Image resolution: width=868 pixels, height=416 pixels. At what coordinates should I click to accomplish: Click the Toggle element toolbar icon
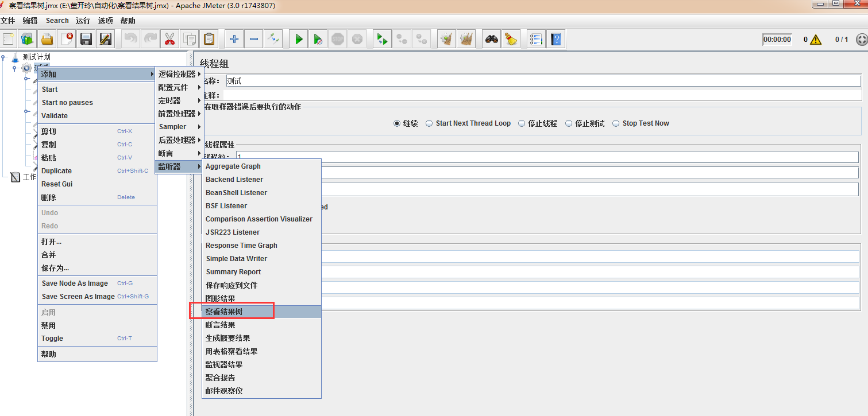click(x=273, y=39)
